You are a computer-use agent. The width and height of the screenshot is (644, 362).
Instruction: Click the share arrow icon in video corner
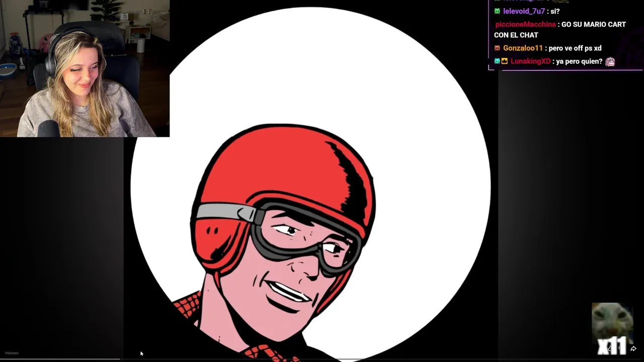(x=633, y=348)
